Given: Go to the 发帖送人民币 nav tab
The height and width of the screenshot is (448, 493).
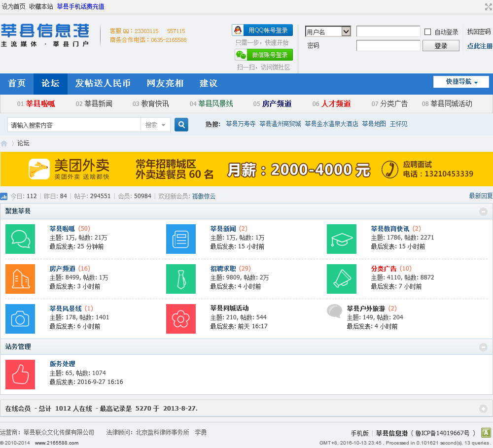Looking at the screenshot, I should coord(103,83).
